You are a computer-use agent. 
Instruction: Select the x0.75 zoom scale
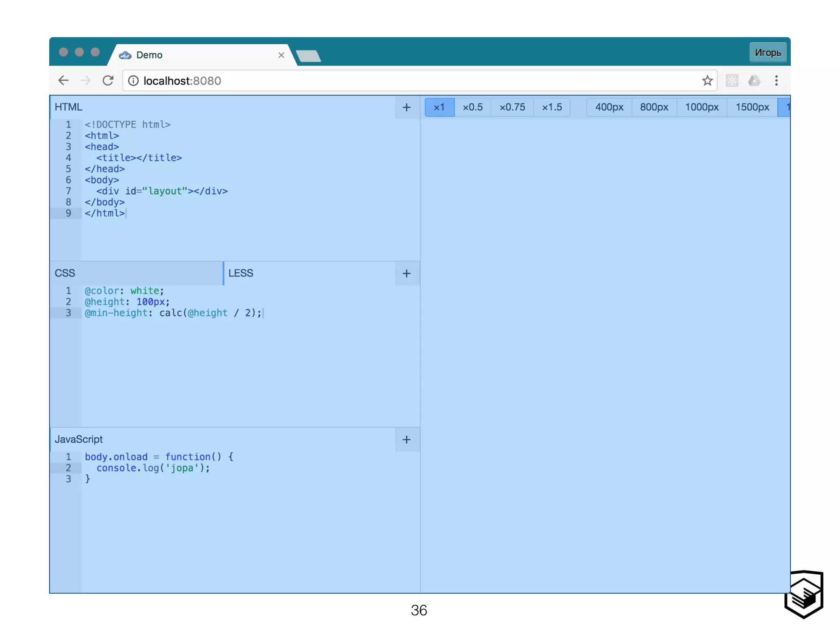pyautogui.click(x=512, y=107)
